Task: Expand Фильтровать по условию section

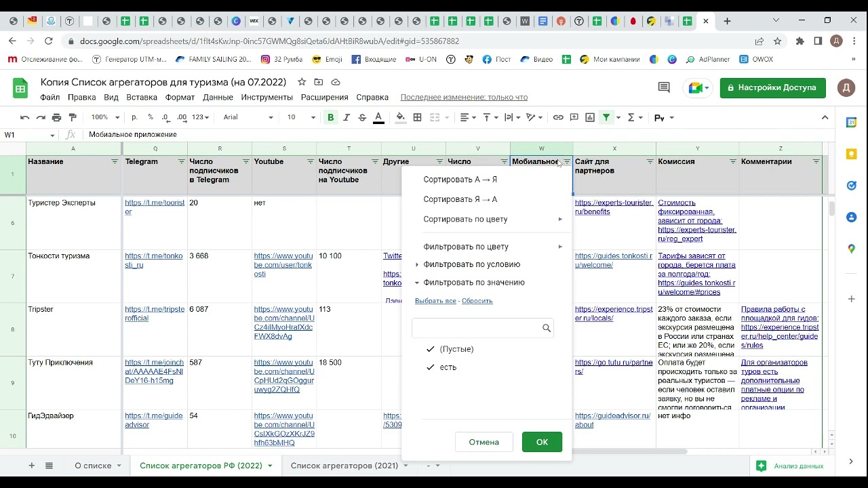Action: (x=471, y=264)
